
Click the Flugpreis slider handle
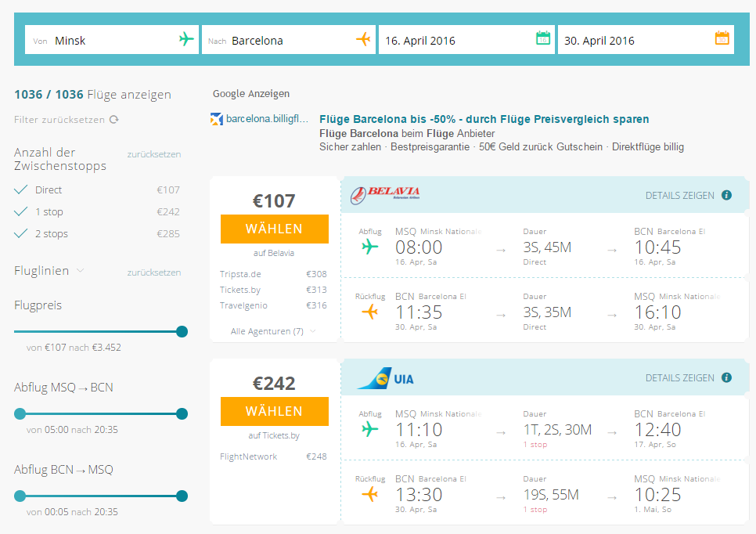pos(182,331)
